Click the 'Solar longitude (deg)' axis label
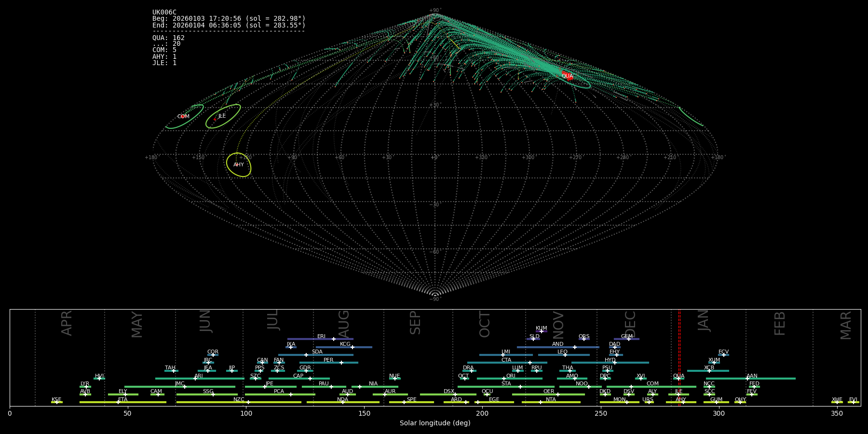 tap(435, 423)
